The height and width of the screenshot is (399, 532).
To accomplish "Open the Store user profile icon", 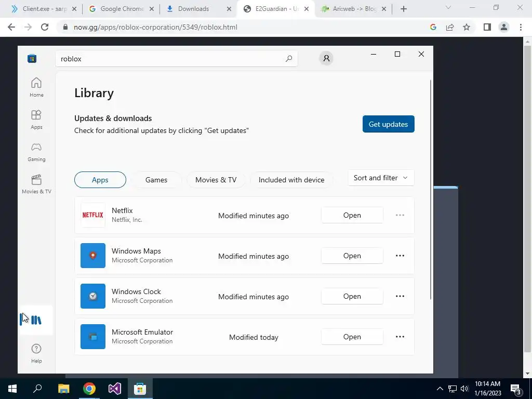I will [x=326, y=58].
